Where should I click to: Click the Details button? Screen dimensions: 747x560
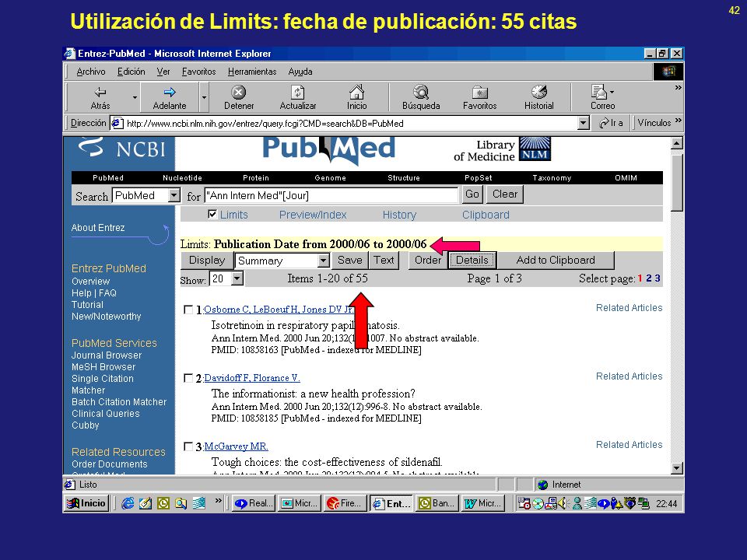pyautogui.click(x=472, y=260)
